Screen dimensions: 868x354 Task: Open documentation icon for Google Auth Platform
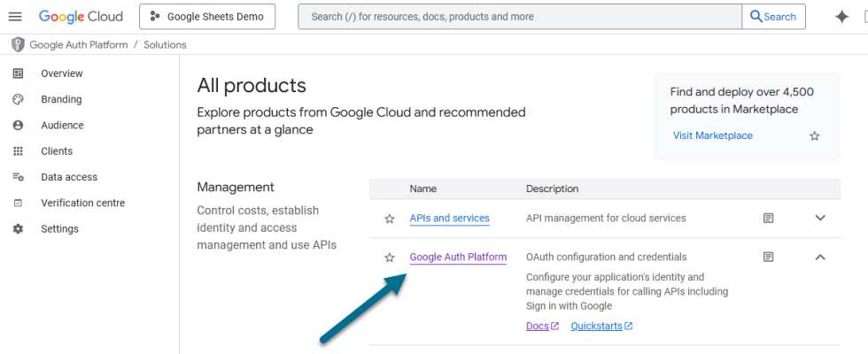768,258
